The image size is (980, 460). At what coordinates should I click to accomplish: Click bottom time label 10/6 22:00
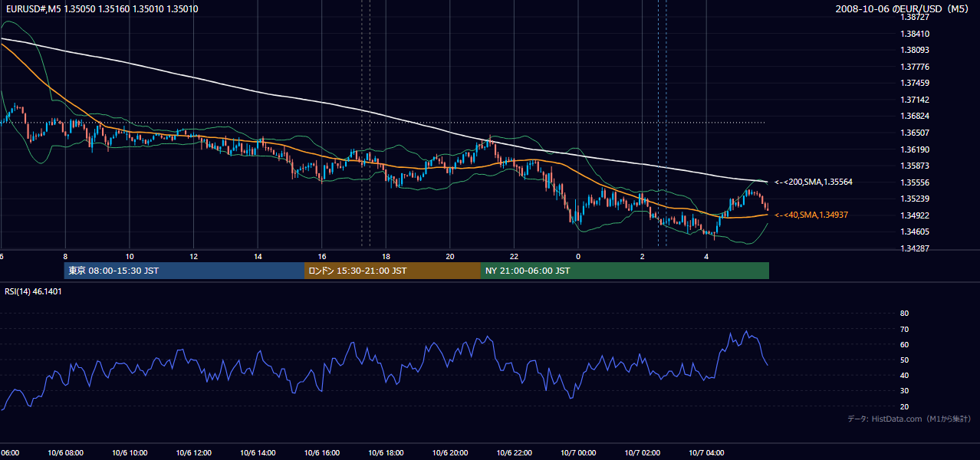(514, 453)
